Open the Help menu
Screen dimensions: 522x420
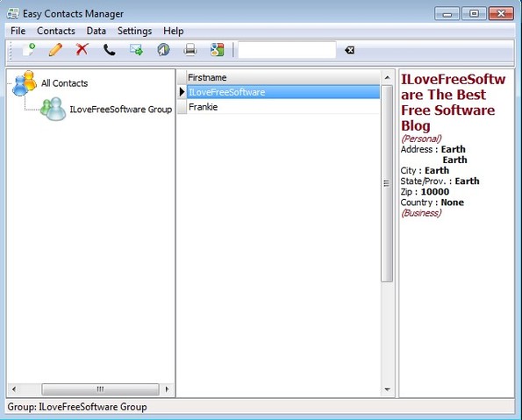click(x=174, y=31)
